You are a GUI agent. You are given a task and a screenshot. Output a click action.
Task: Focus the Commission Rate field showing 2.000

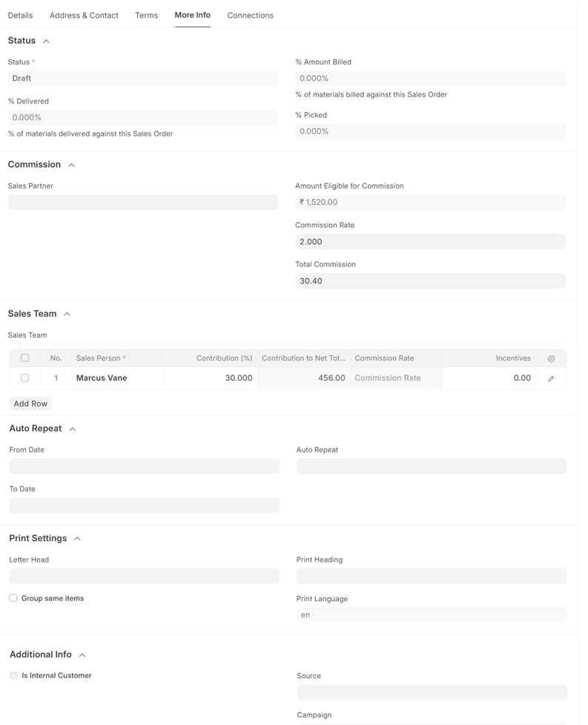[430, 242]
